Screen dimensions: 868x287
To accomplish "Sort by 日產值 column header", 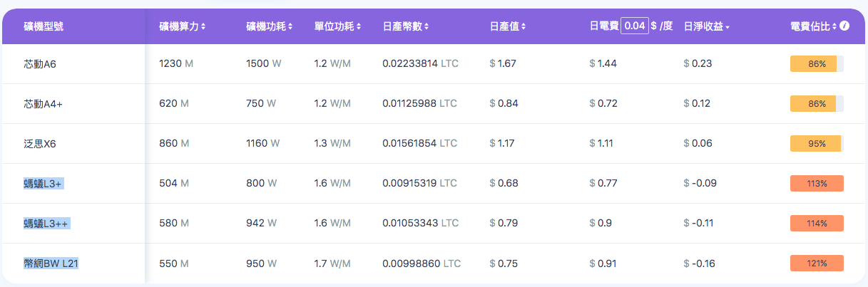I will point(508,26).
